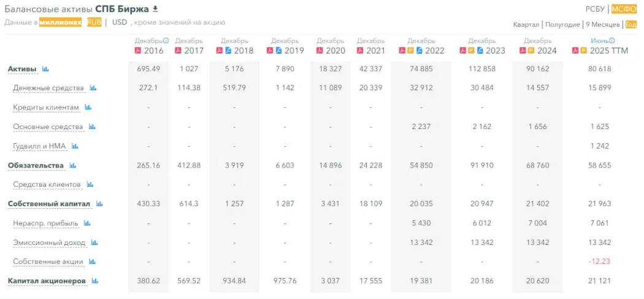Click the Нераспр. прибыль row label
The width and height of the screenshot is (644, 299).
click(x=46, y=223)
